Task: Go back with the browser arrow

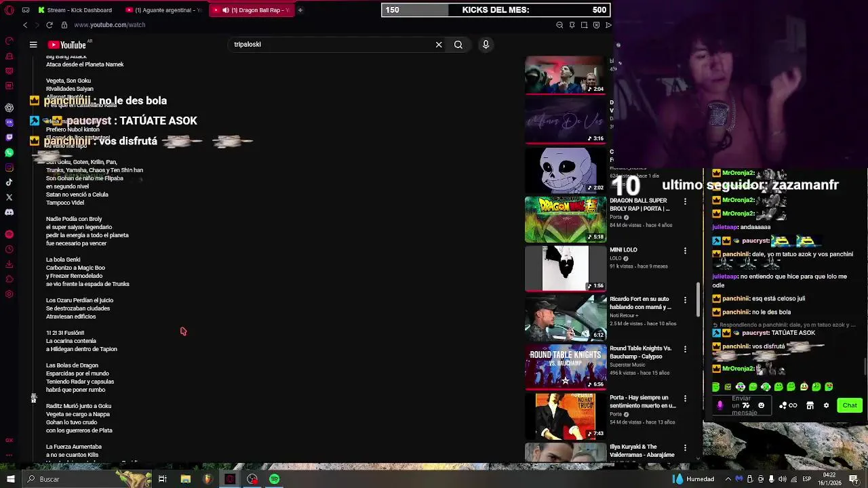Action: [x=25, y=25]
